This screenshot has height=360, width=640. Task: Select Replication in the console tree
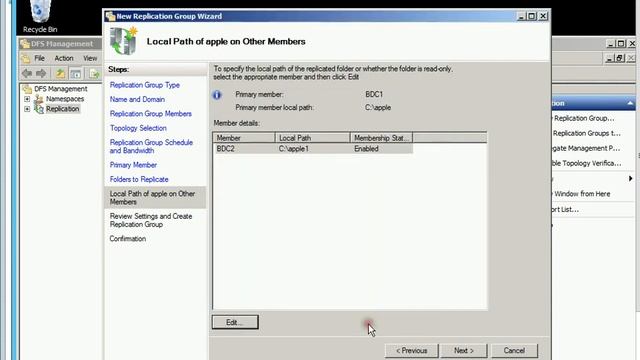[x=62, y=109]
